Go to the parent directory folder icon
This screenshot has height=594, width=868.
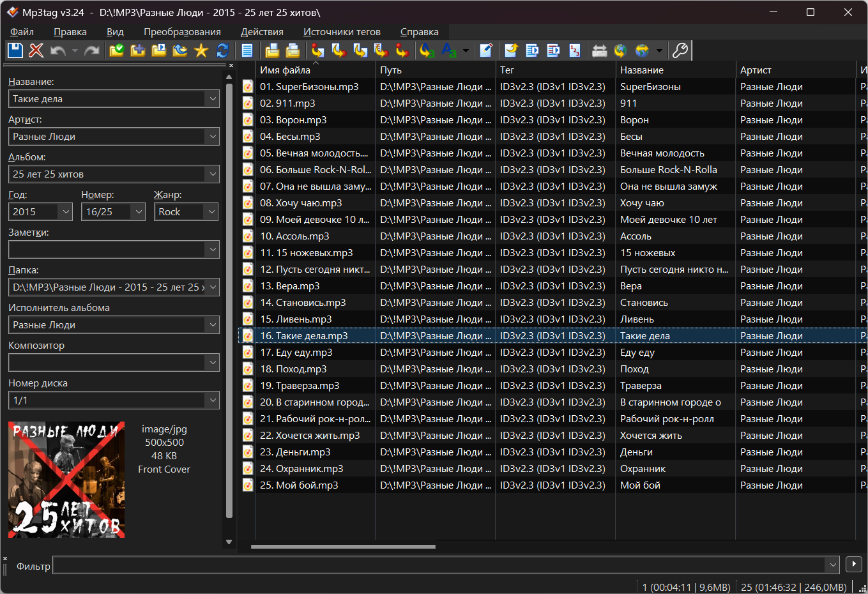tap(180, 50)
